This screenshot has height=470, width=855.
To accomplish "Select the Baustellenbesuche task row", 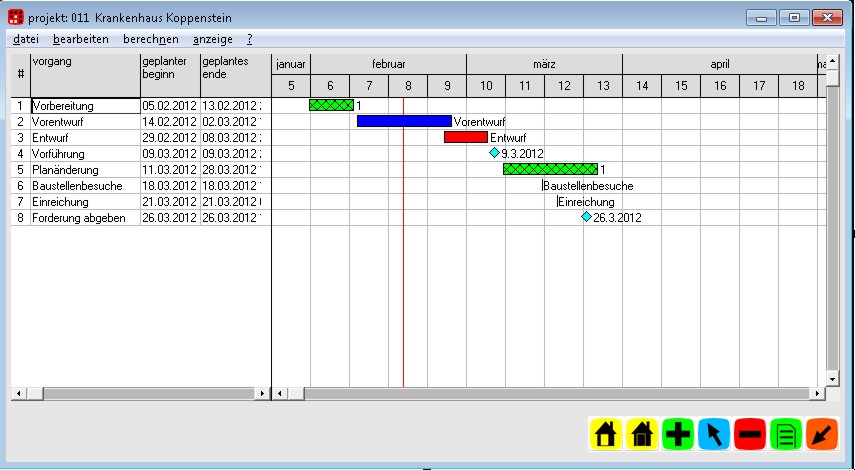I will (x=141, y=186).
